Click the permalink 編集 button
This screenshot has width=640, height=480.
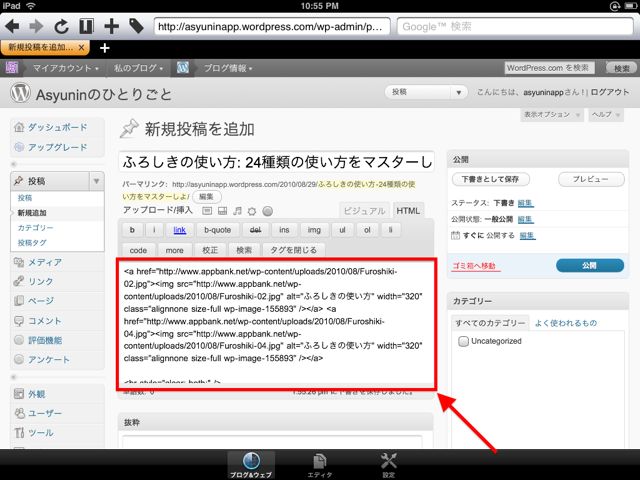point(207,197)
